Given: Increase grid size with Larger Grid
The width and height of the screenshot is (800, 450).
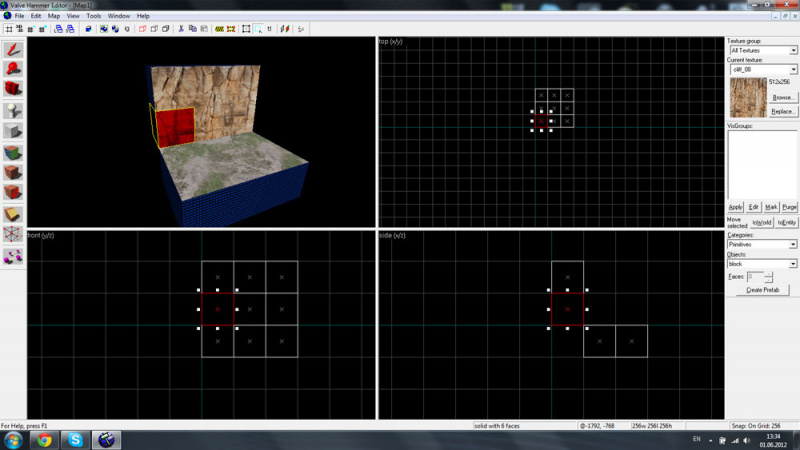Looking at the screenshot, I should pyautogui.click(x=42, y=29).
